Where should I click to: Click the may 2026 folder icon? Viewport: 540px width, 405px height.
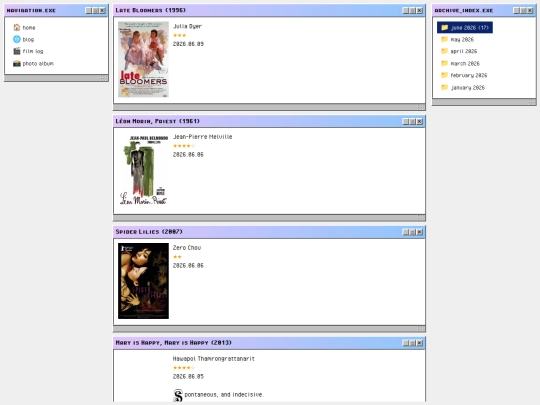point(445,39)
